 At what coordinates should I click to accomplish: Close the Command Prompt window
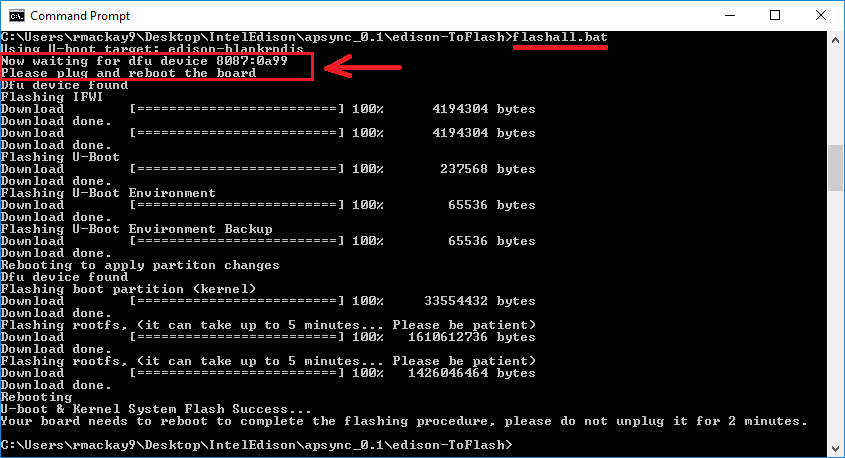click(820, 16)
